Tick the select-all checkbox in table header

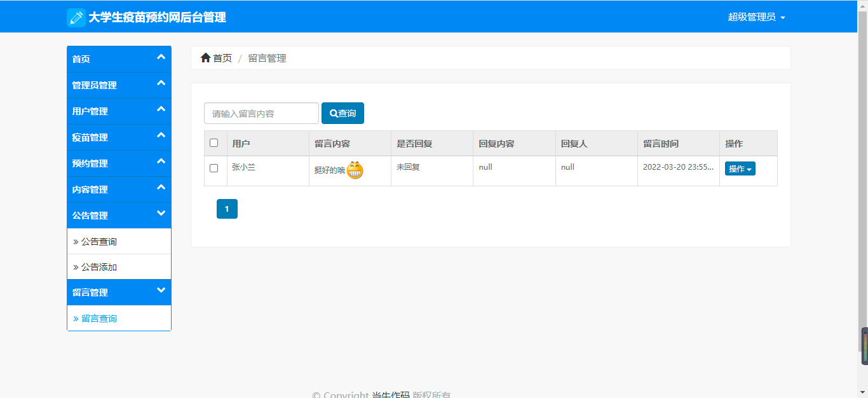pos(214,143)
